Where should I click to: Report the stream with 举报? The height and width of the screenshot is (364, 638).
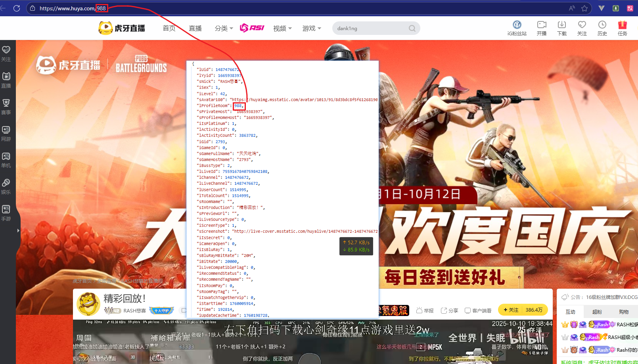pyautogui.click(x=425, y=310)
